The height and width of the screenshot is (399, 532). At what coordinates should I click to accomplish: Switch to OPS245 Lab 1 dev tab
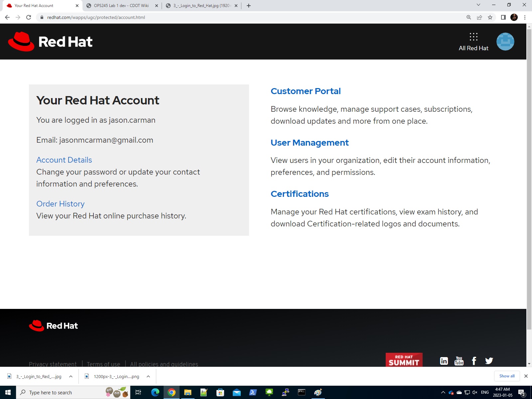(121, 6)
